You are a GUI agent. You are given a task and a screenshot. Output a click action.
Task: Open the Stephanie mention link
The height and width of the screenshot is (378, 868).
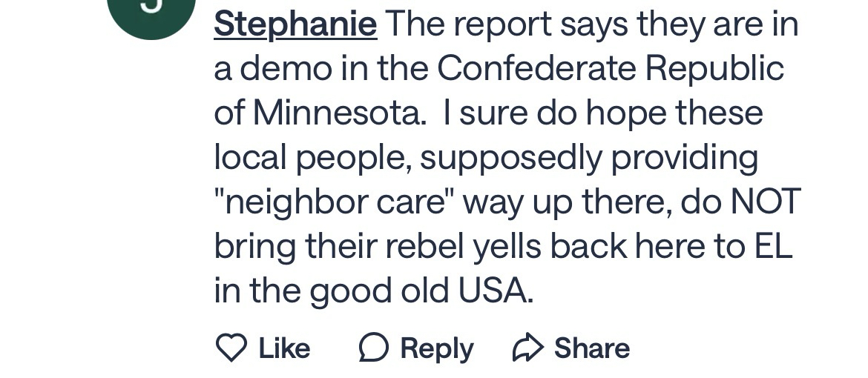tap(295, 24)
